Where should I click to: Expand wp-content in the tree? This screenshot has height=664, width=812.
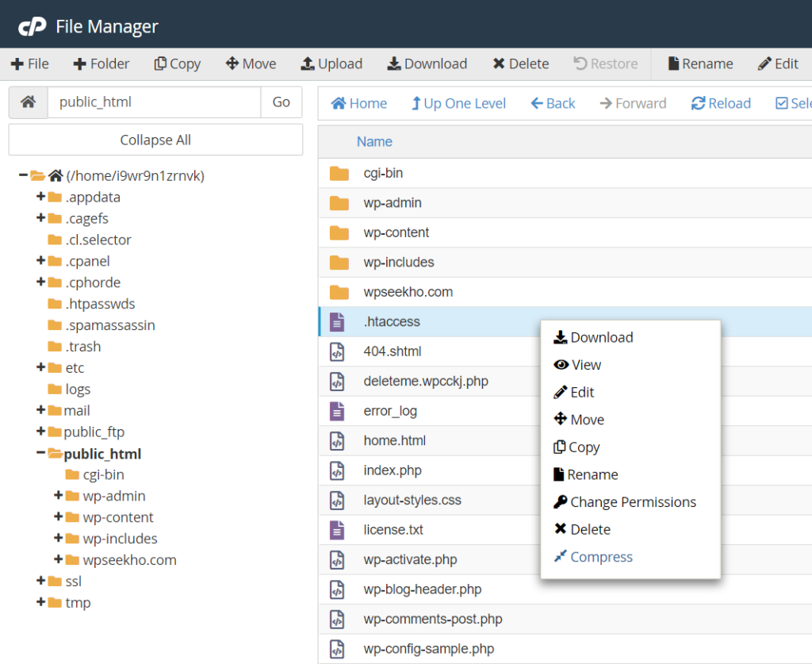[x=59, y=516]
